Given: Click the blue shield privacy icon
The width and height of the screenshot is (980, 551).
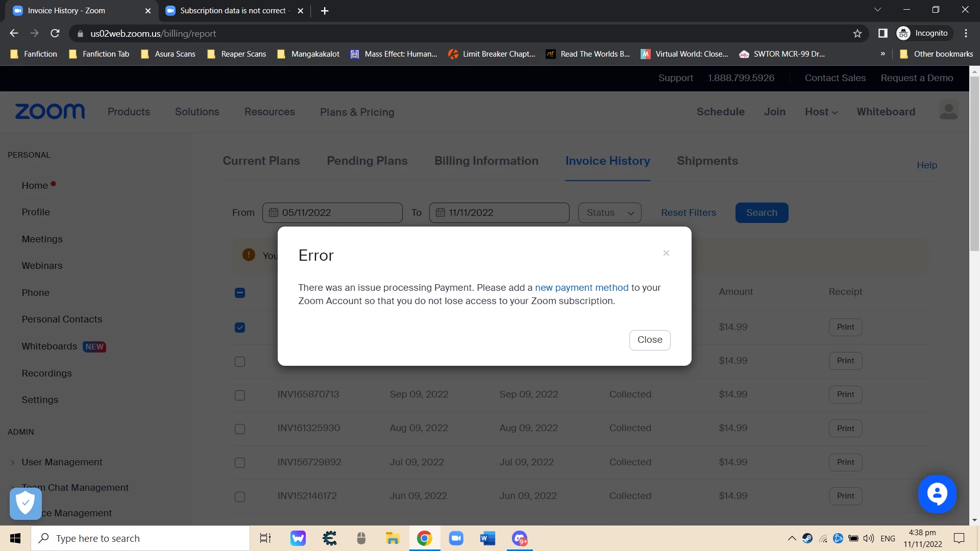Looking at the screenshot, I should [26, 504].
